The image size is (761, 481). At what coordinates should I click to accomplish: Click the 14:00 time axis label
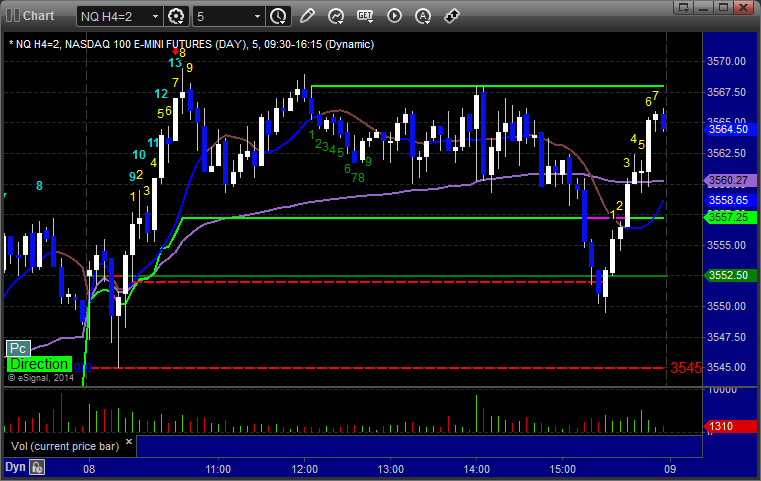477,469
